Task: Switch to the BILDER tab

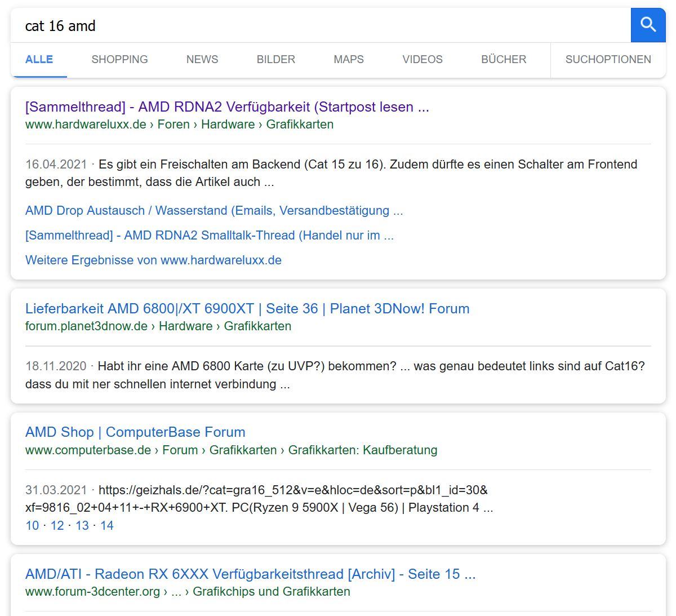Action: (276, 60)
